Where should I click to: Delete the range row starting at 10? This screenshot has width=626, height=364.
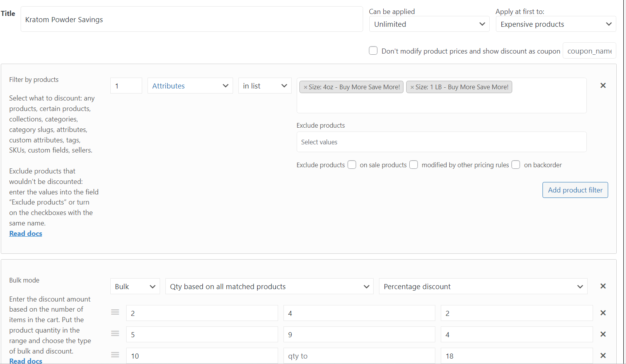point(603,355)
